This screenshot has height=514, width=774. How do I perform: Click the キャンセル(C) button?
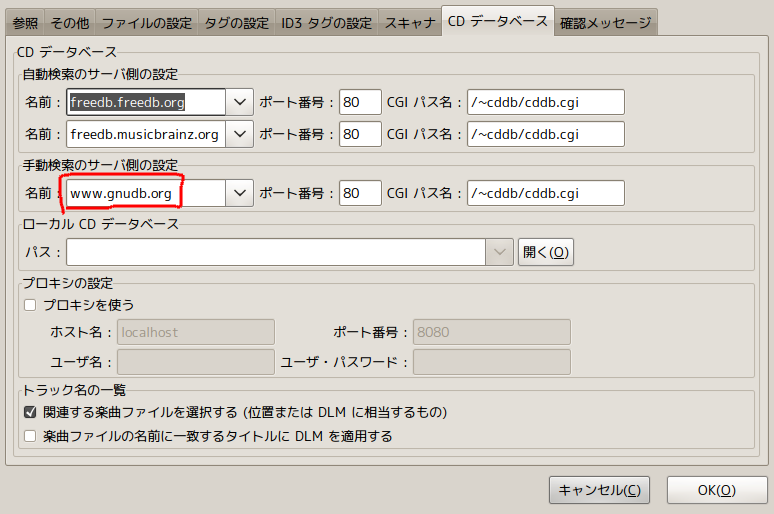pyautogui.click(x=599, y=490)
